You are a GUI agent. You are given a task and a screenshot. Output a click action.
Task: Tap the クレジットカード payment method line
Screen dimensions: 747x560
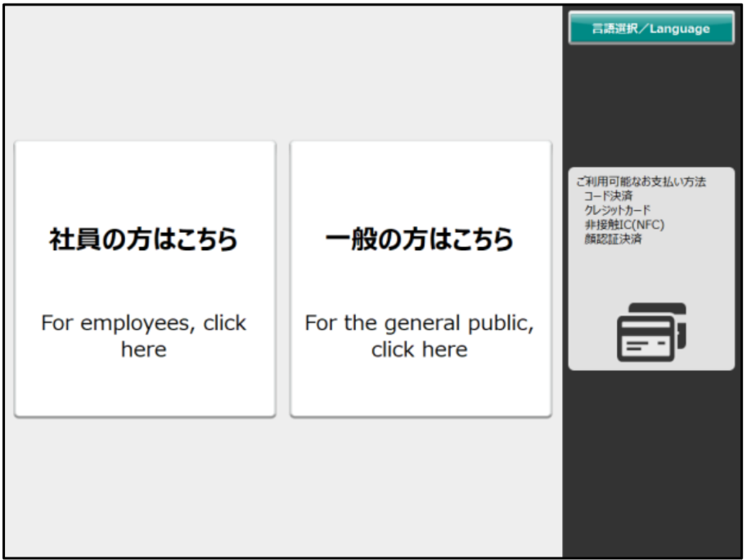tap(618, 210)
